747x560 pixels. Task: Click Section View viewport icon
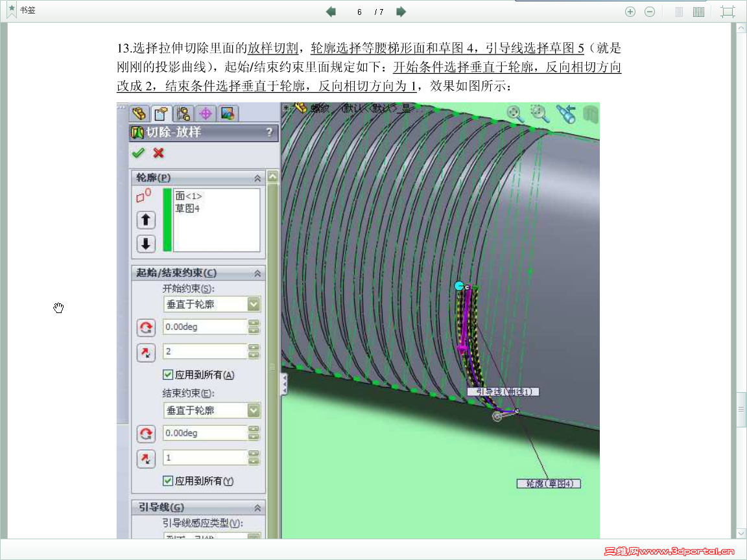click(x=591, y=114)
